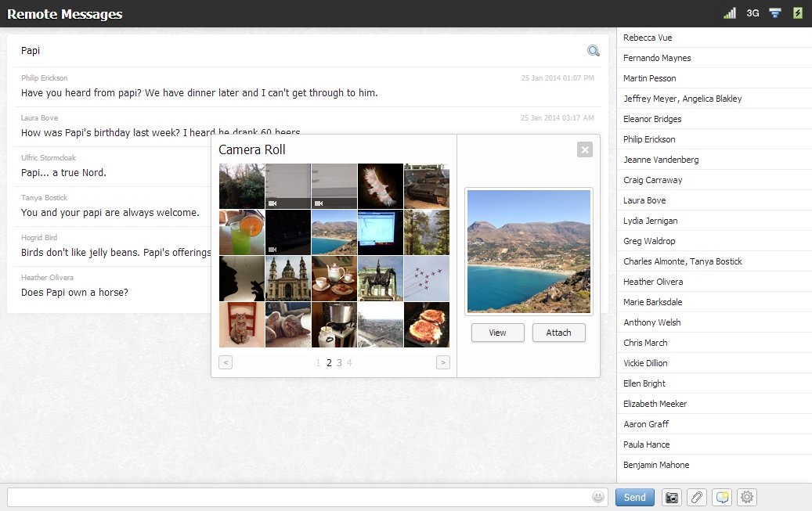The width and height of the screenshot is (812, 511).
Task: Go to next Camera Roll page
Action: click(x=443, y=362)
